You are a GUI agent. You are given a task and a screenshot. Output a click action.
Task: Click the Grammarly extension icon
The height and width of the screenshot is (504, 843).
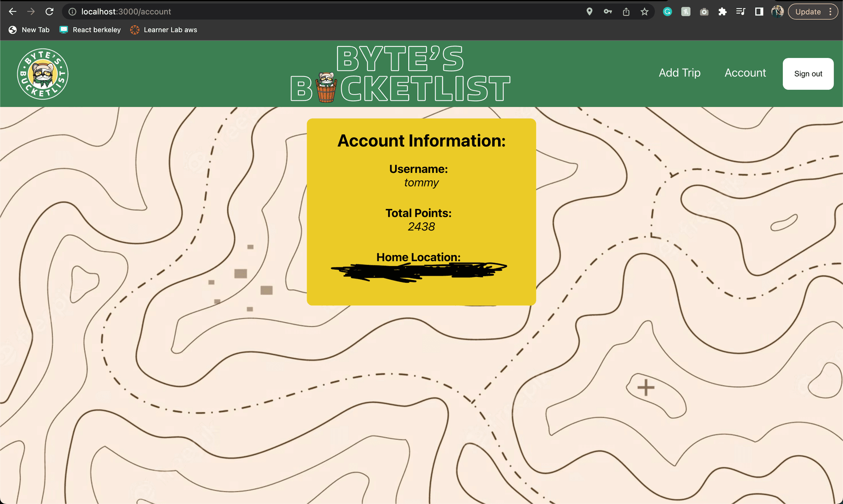[x=666, y=12]
